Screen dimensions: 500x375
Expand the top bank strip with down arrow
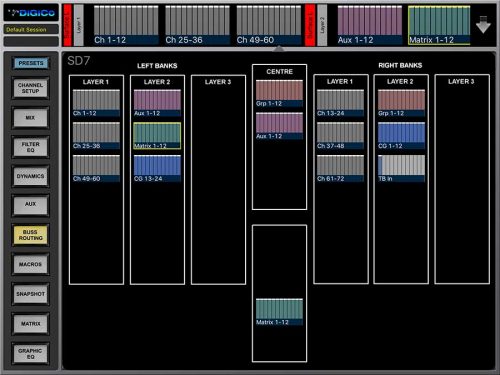[x=483, y=25]
